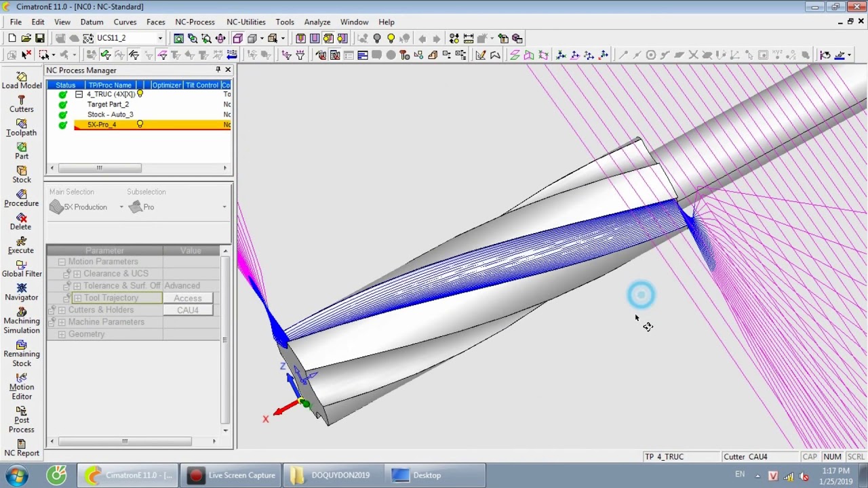The width and height of the screenshot is (868, 488).
Task: Collapse the Motion Parameters group
Action: (62, 262)
